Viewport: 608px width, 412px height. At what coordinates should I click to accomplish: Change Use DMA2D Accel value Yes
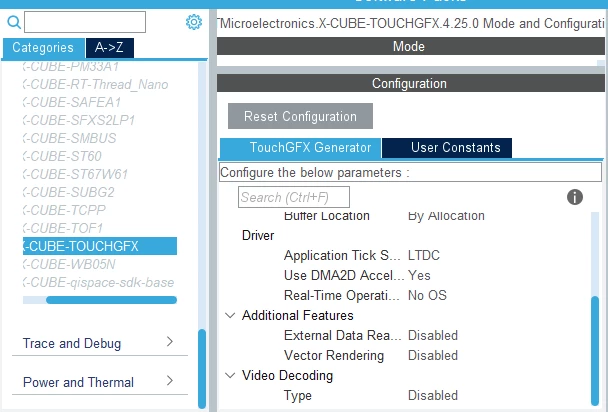click(419, 275)
